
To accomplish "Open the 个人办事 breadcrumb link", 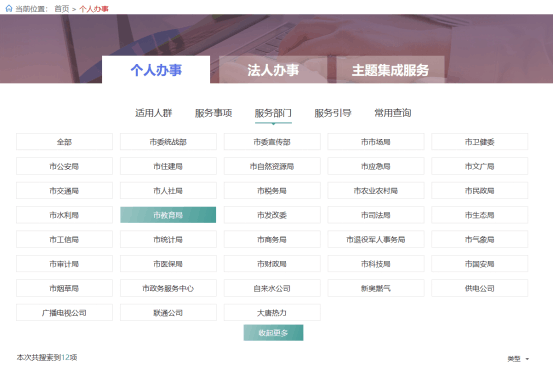I will [x=94, y=9].
